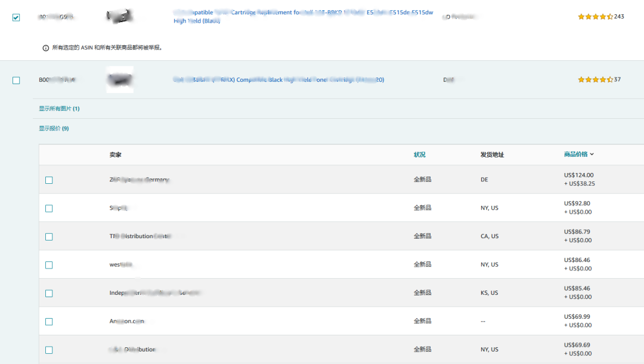Screen dimensions: 644x364
Task: Select the checkbox for the 37-review product
Action: tap(16, 81)
